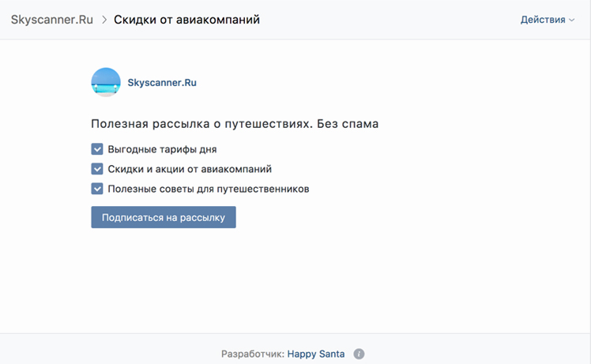
Task: Click the Скидки и акции от авиакомпаний label text
Action: pos(190,169)
